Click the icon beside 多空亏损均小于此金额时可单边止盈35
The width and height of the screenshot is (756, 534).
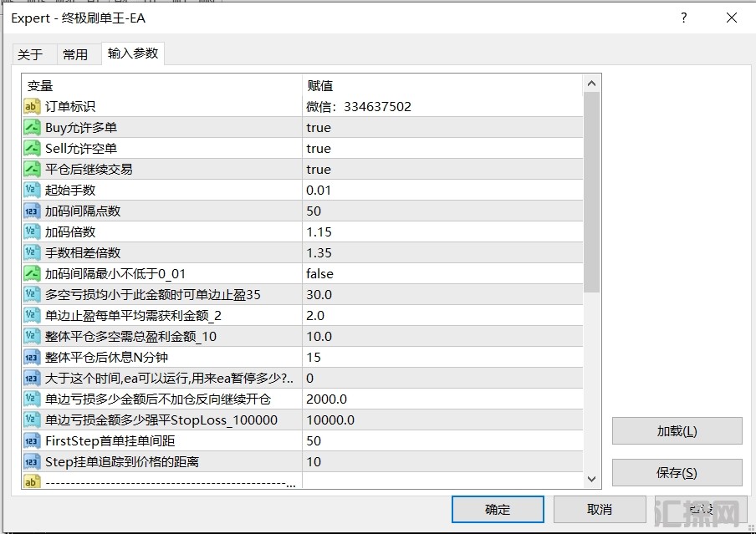pos(31,294)
